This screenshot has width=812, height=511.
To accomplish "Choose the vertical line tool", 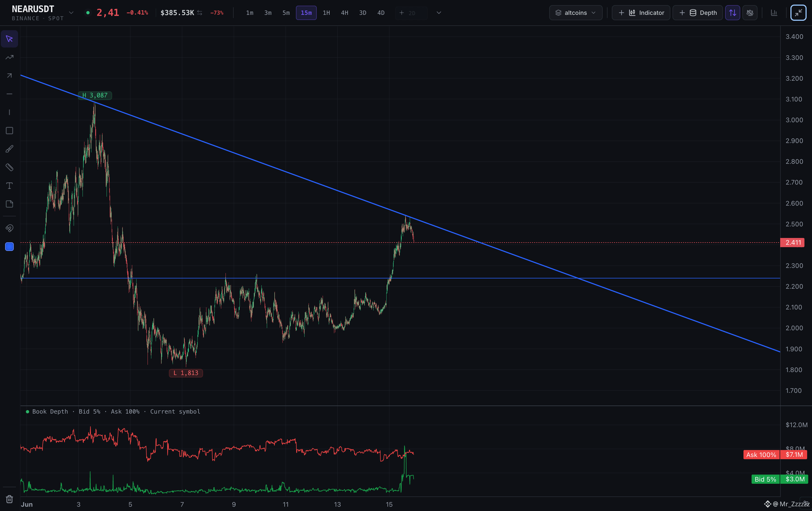I will (9, 112).
